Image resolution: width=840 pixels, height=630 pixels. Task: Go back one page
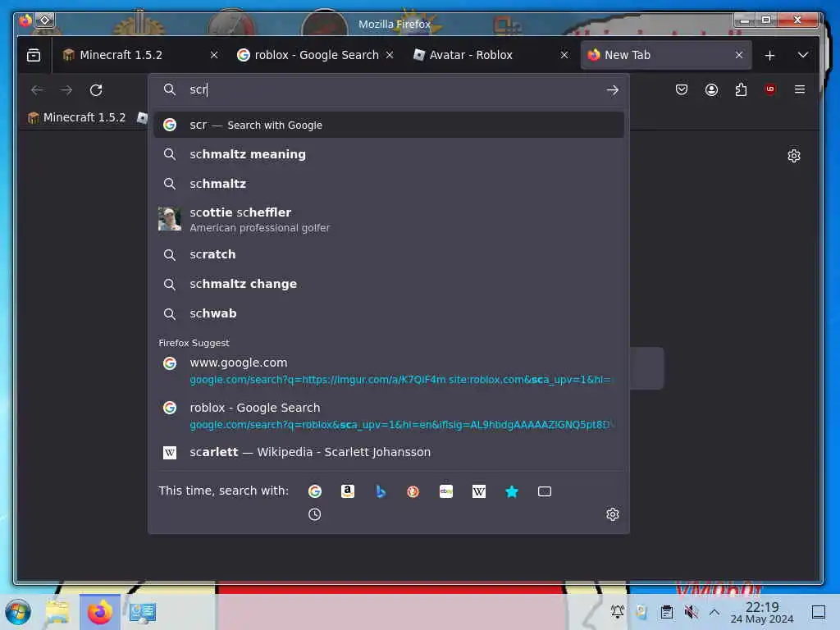[37, 90]
